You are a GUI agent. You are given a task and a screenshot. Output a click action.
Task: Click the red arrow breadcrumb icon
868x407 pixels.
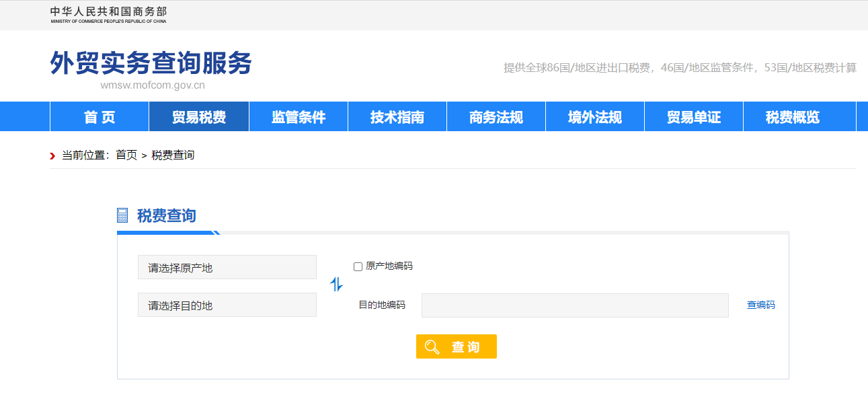(x=52, y=156)
